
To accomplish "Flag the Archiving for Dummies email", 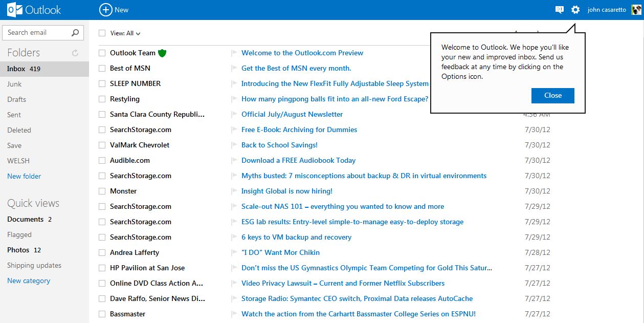I will click(x=234, y=130).
